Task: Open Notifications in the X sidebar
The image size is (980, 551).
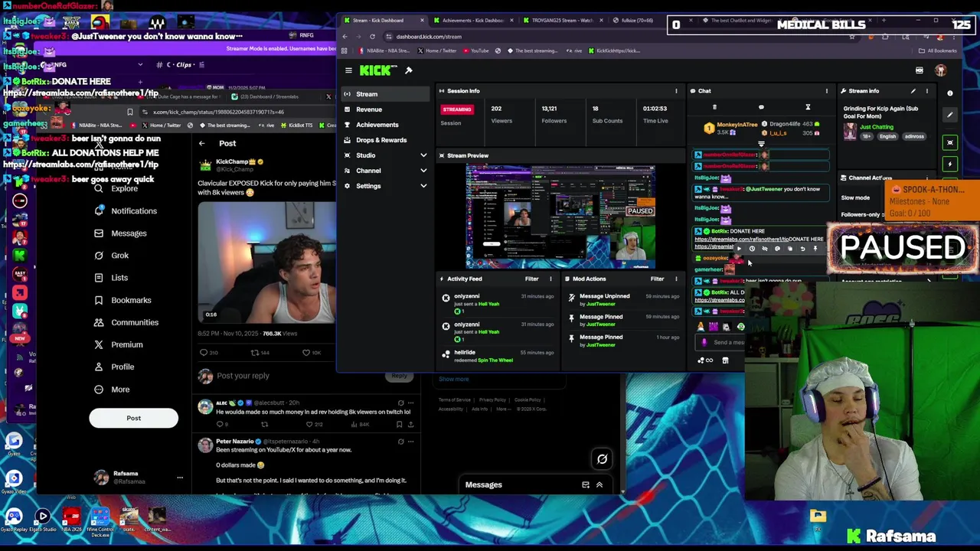Action: 126,211
